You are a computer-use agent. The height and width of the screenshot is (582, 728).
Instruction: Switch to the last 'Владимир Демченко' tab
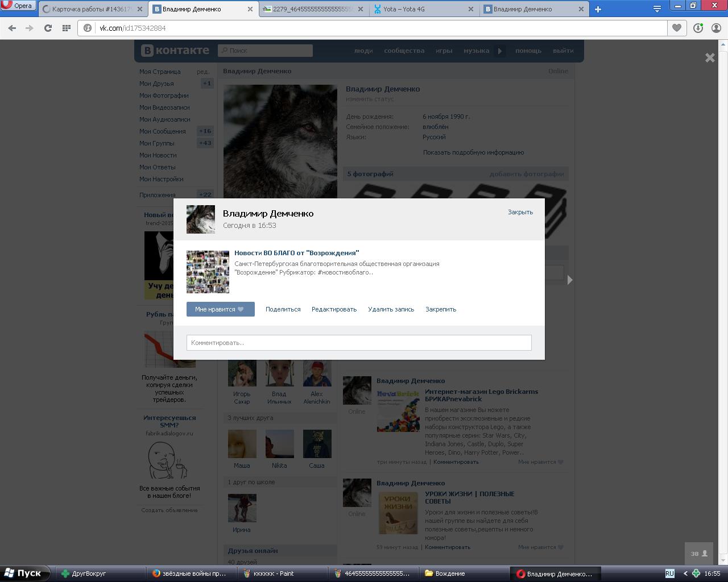pos(533,9)
